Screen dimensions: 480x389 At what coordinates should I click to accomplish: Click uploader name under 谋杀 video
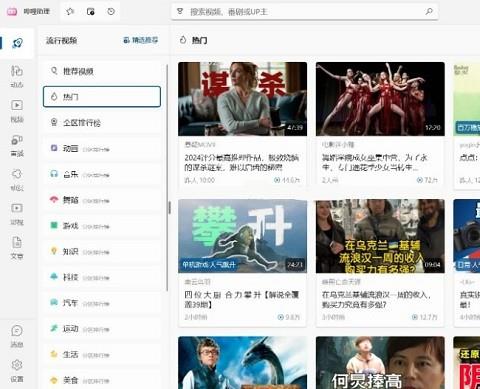(x=200, y=145)
